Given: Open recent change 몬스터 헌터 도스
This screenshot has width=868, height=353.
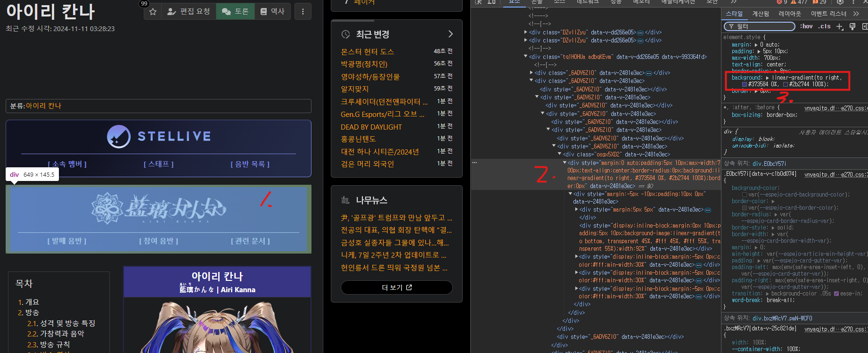Looking at the screenshot, I should [x=368, y=51].
